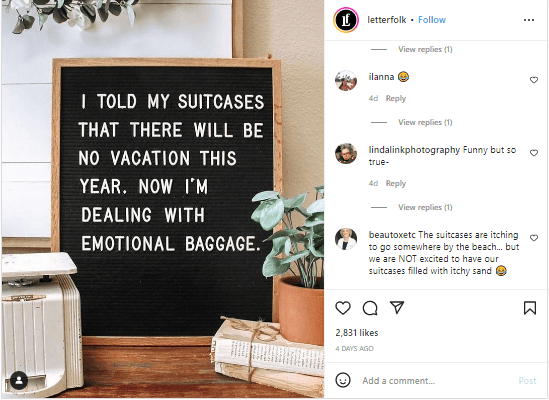Click the tagged people icon on photo
The image size is (549, 400).
pos(19,380)
